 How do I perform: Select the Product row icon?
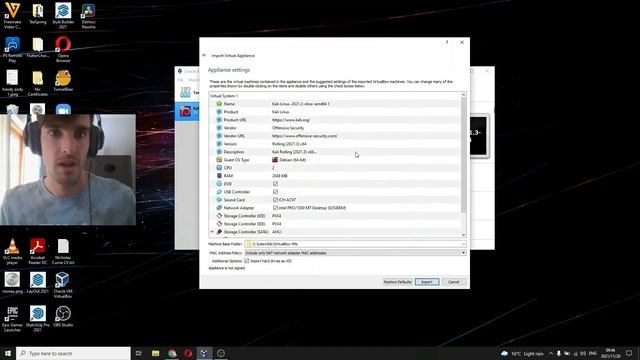219,112
